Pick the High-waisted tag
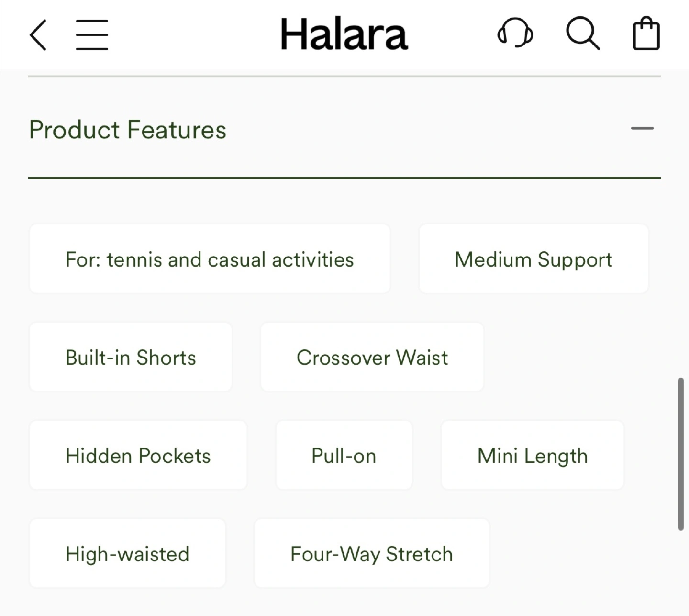Screen dimensions: 689x616 pyautogui.click(x=127, y=553)
